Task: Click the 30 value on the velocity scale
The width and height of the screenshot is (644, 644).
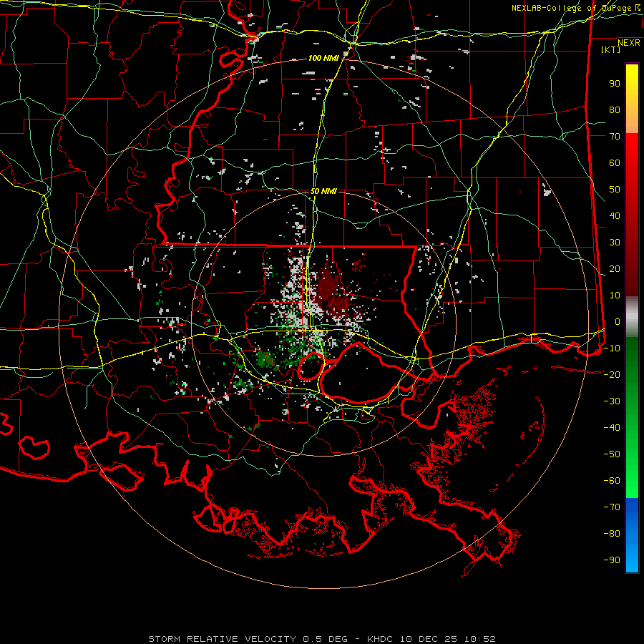Action: 615,243
